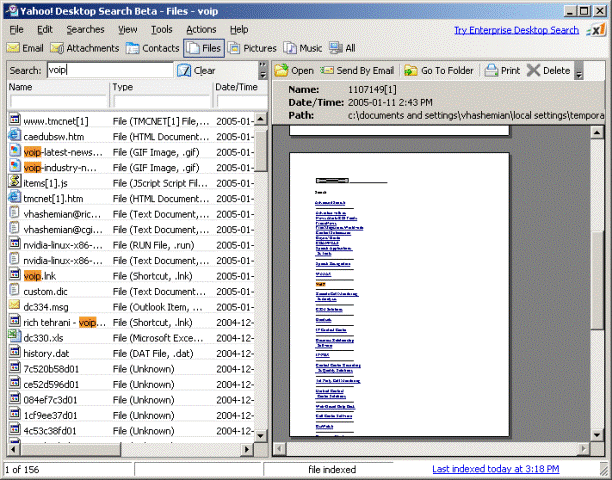This screenshot has height=480, width=612.
Task: Click Delete in preview toolbar
Action: coord(549,71)
